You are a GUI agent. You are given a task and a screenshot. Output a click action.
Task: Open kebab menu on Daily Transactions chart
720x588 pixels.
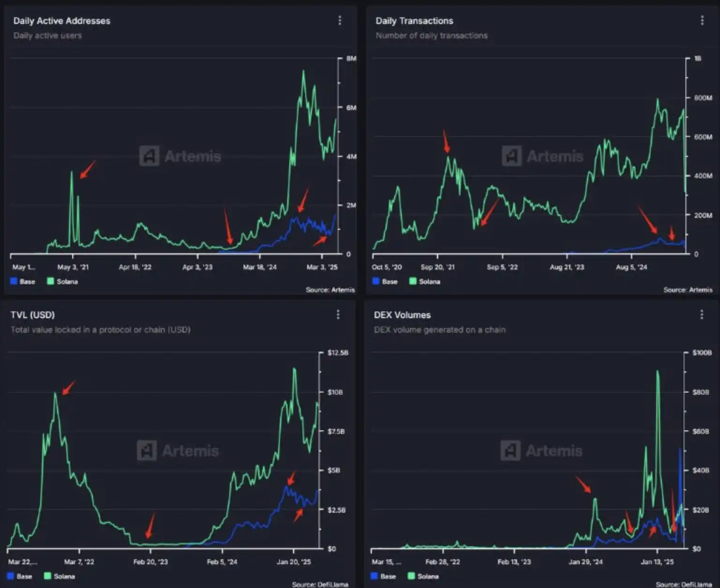click(702, 21)
